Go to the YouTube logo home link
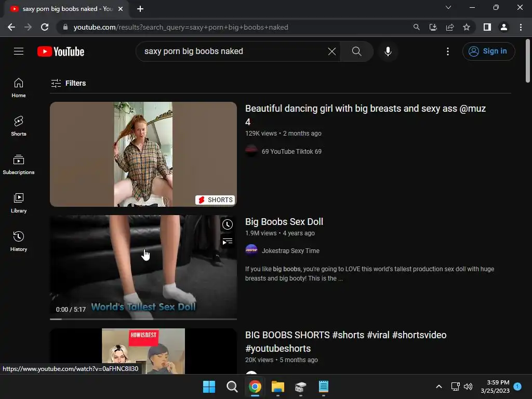The height and width of the screenshot is (399, 532). click(61, 51)
